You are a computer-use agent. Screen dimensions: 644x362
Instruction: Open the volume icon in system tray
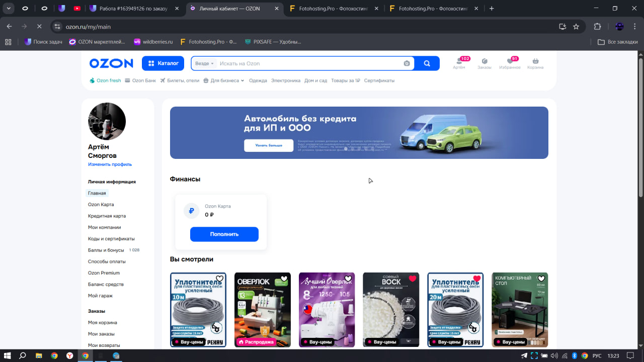coord(554,355)
